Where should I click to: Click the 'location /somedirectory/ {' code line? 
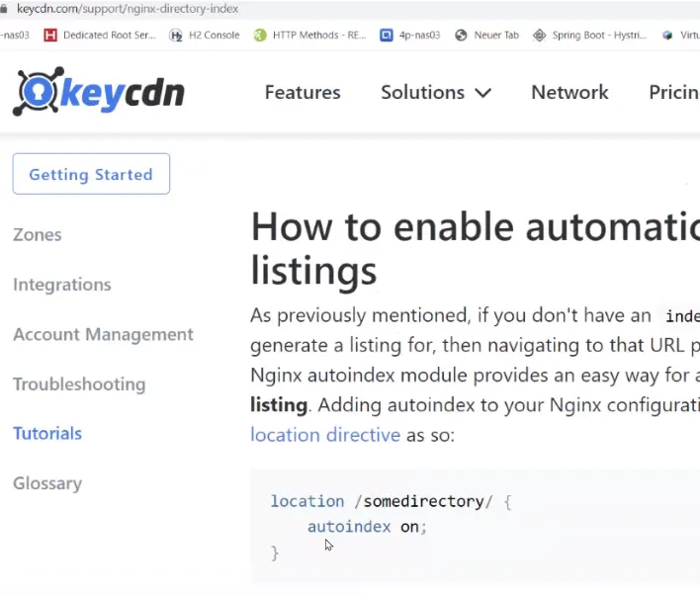(x=392, y=502)
